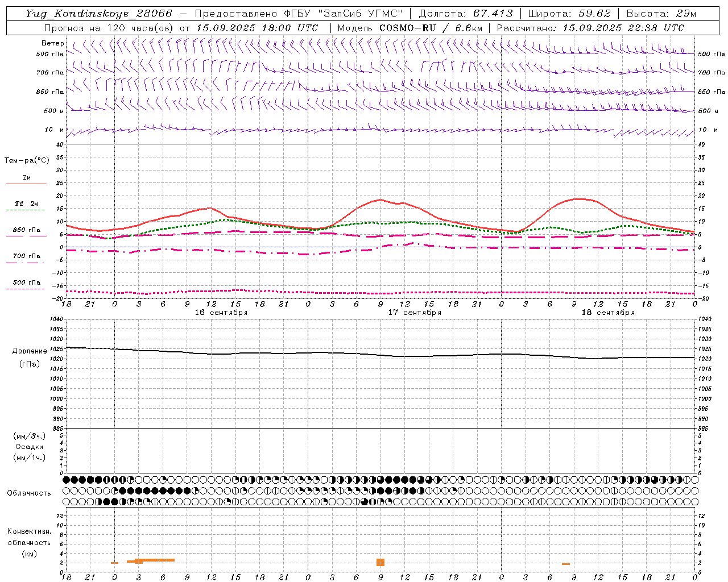The height and width of the screenshot is (582, 728).
Task: Click the station title Yug_Kondinskoye_28066
Action: (99, 14)
